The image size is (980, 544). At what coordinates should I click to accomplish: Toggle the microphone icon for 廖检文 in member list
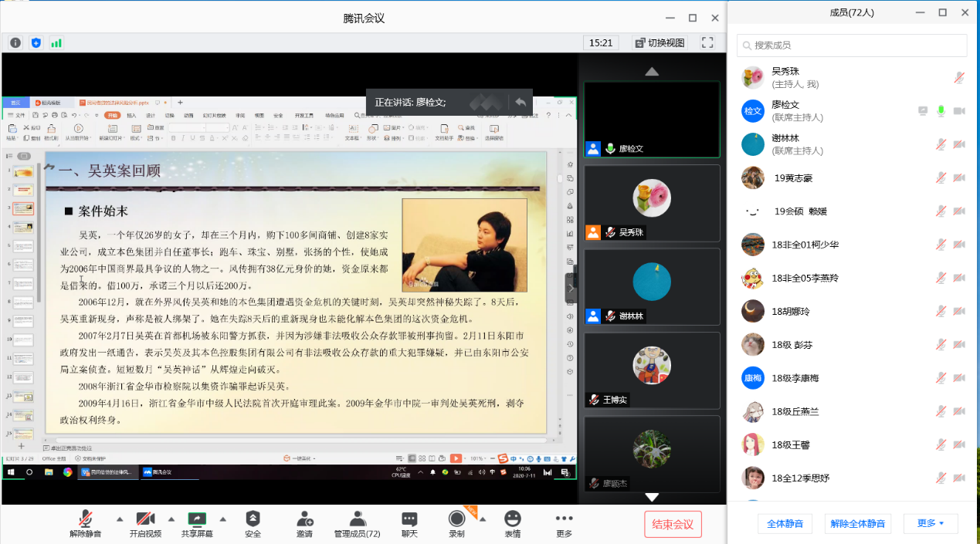click(x=941, y=111)
